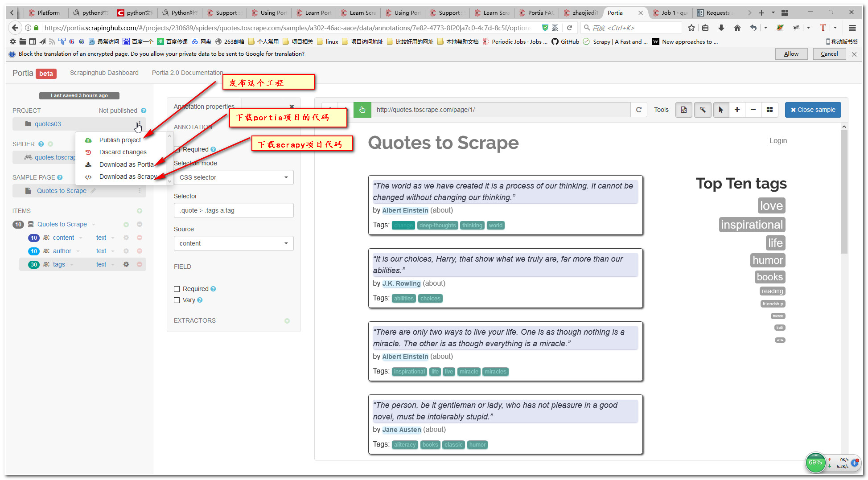868x480 pixels.
Task: Choose Download as Scrapy
Action: [128, 176]
